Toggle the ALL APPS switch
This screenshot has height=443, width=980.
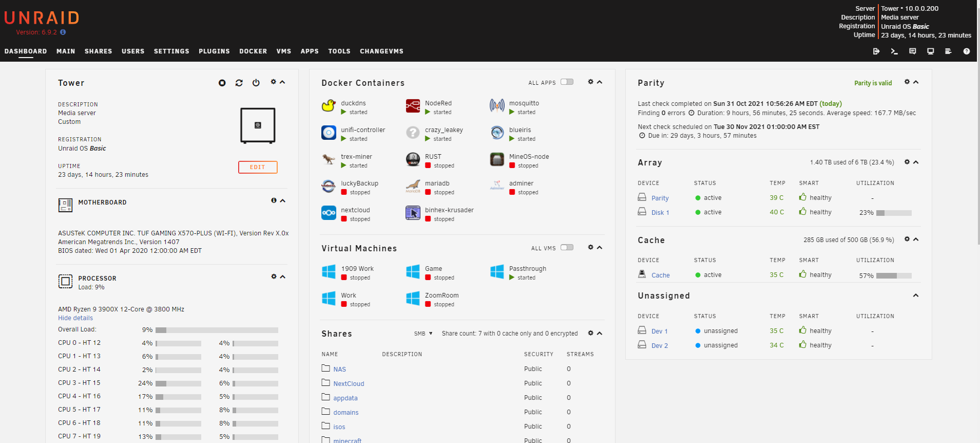point(567,82)
